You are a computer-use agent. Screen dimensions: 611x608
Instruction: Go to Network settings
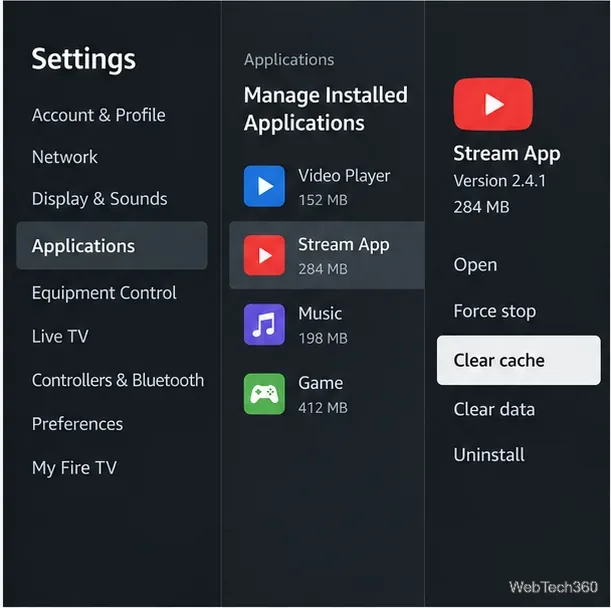(65, 157)
